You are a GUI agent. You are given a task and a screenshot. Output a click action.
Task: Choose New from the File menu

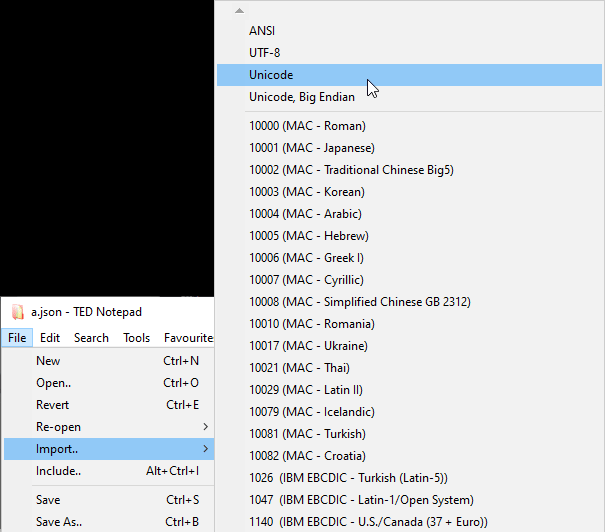(x=48, y=361)
